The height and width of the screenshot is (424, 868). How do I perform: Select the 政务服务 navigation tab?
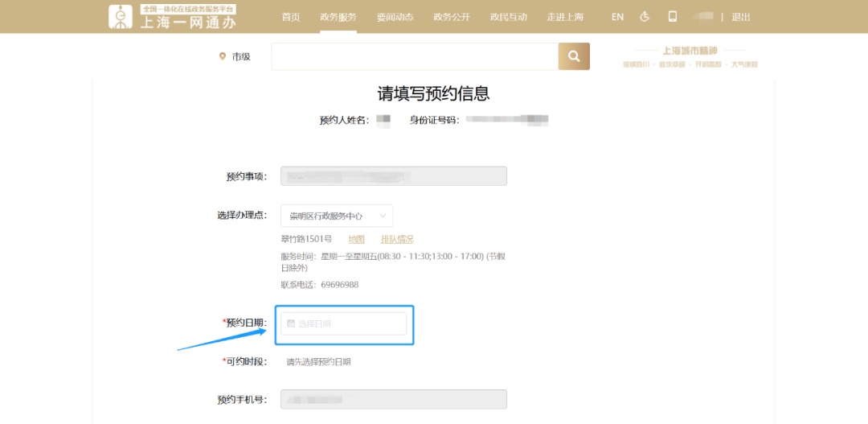coord(338,17)
